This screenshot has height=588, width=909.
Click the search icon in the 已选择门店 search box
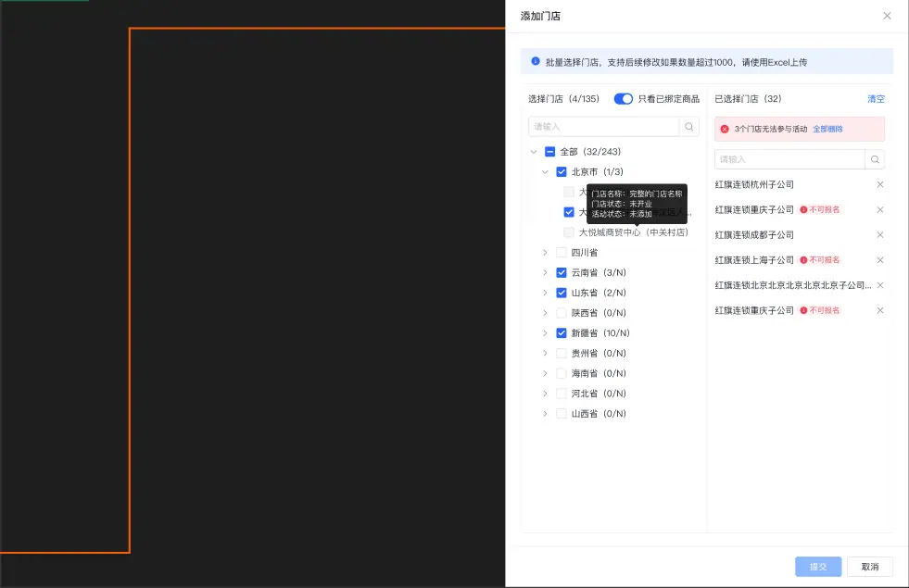[x=874, y=159]
